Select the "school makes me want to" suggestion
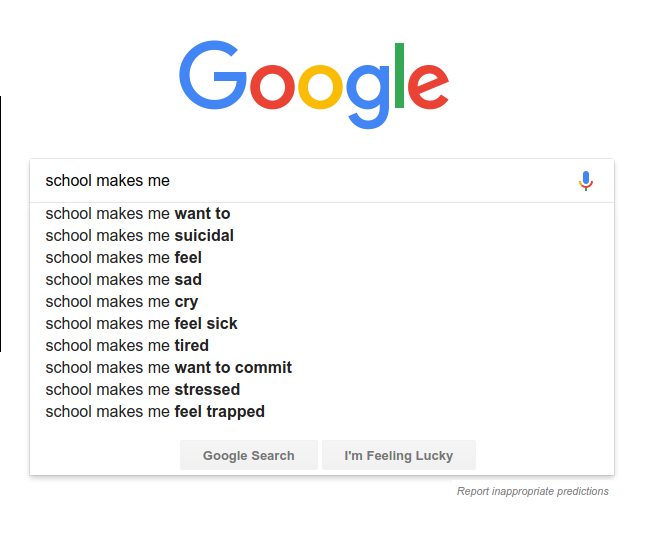The image size is (652, 542). tap(138, 213)
